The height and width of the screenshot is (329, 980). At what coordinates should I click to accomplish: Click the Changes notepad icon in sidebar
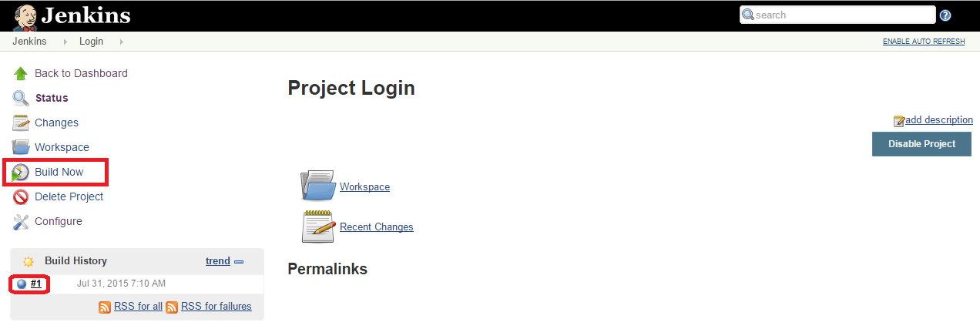pyautogui.click(x=21, y=123)
